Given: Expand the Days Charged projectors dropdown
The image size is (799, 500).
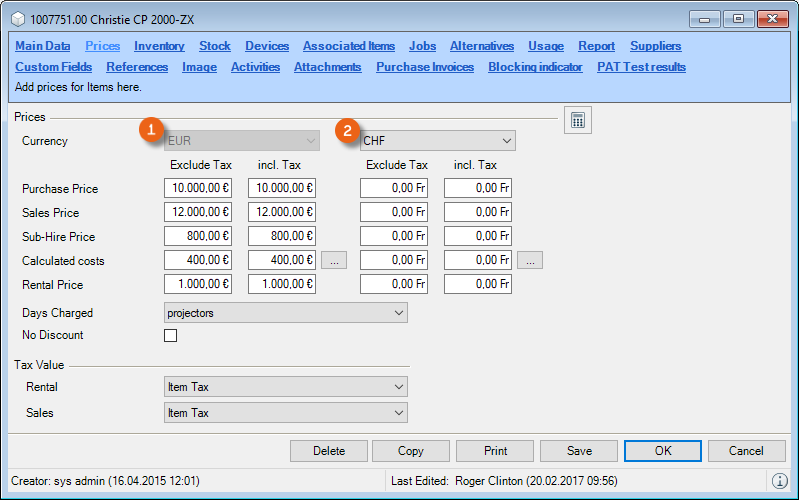Looking at the screenshot, I should 285,313.
